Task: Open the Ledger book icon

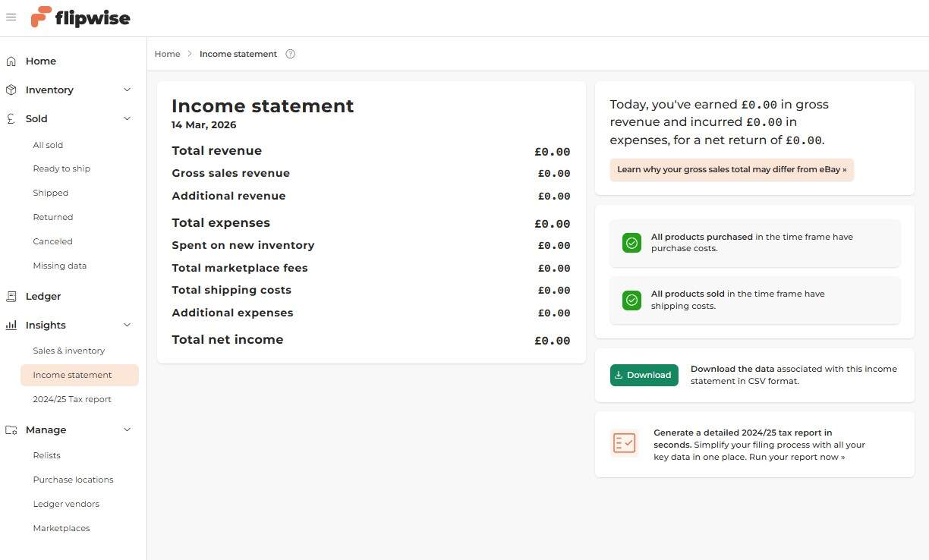Action: [x=11, y=296]
